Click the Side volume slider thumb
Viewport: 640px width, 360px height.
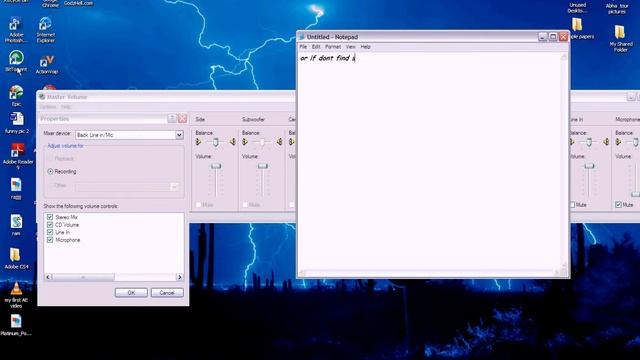pyautogui.click(x=216, y=166)
